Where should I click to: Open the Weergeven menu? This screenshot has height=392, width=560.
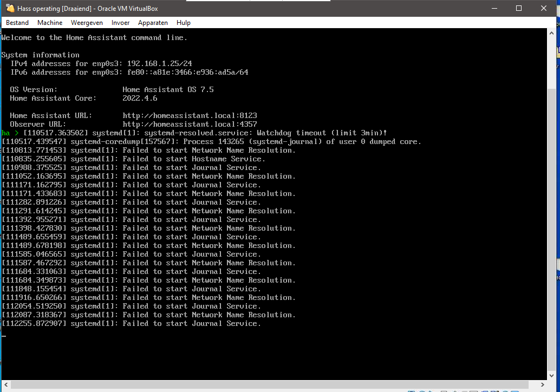[87, 23]
